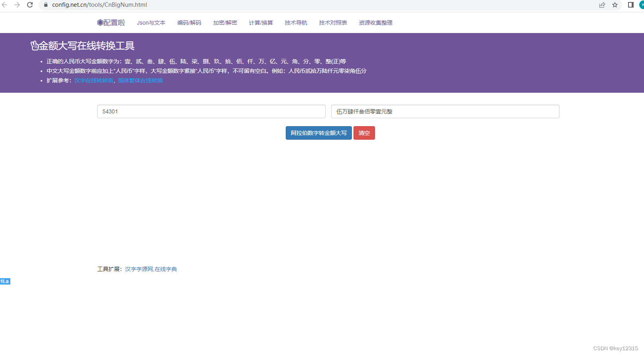Open the Json与文本 menu
The width and height of the screenshot is (644, 355).
(x=151, y=23)
